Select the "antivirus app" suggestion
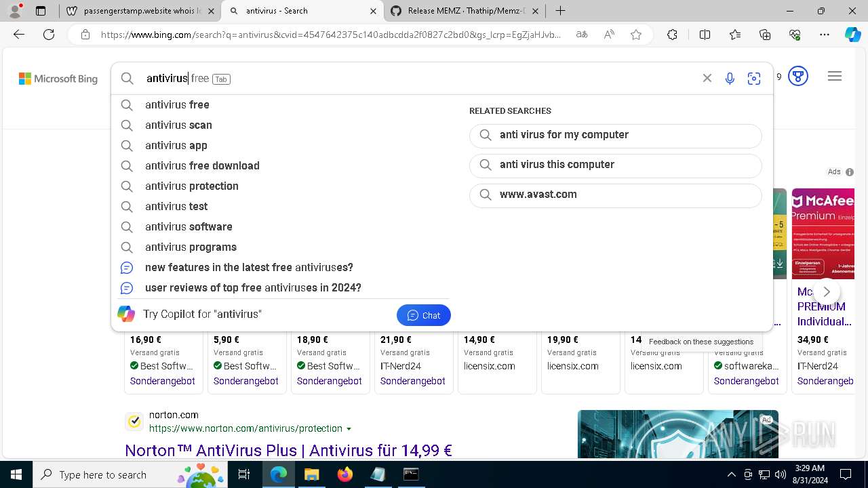868x488 pixels. [x=283, y=145]
